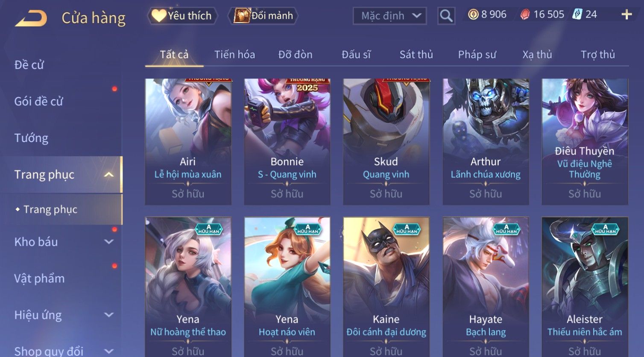Switch to the Sát thủ tab

[416, 55]
